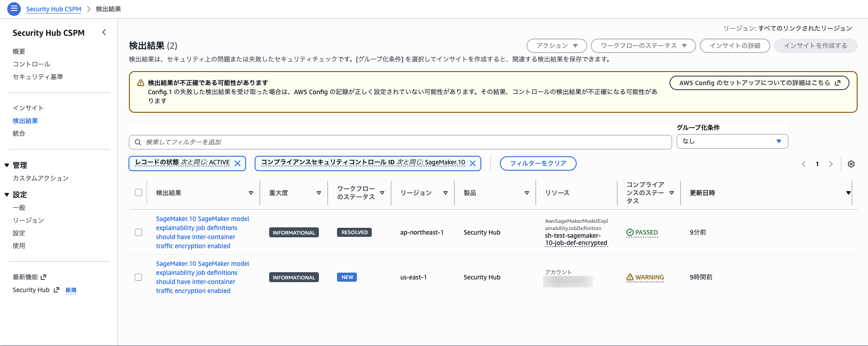Screen dimensions: 868x346
Task: Click the external link icon beside 最新機能
Action: click(43, 277)
